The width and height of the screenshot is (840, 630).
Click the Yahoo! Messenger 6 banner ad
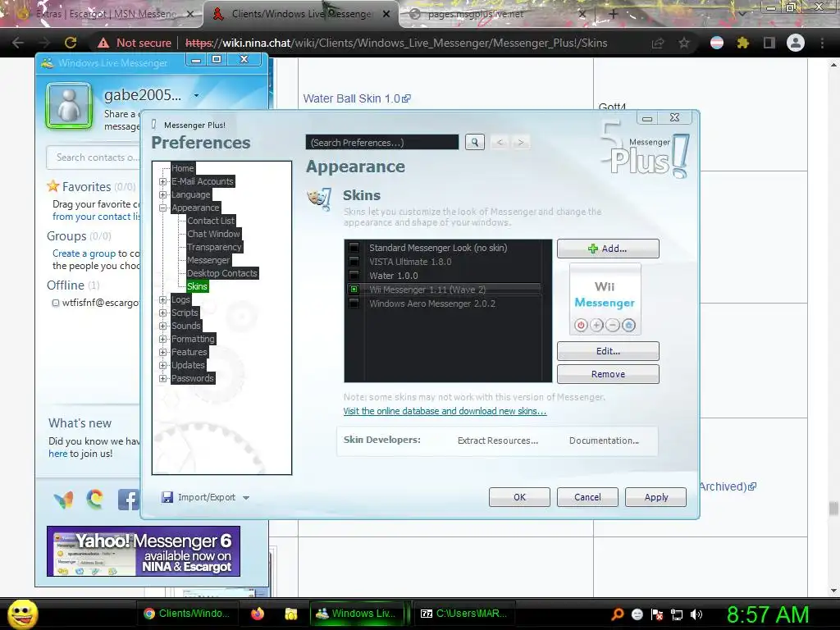click(x=144, y=551)
